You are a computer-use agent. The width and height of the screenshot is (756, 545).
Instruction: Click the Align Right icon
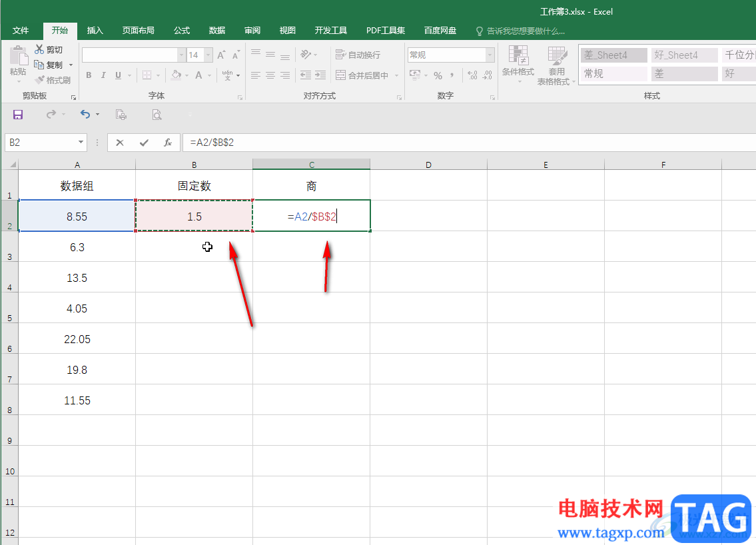pyautogui.click(x=286, y=75)
